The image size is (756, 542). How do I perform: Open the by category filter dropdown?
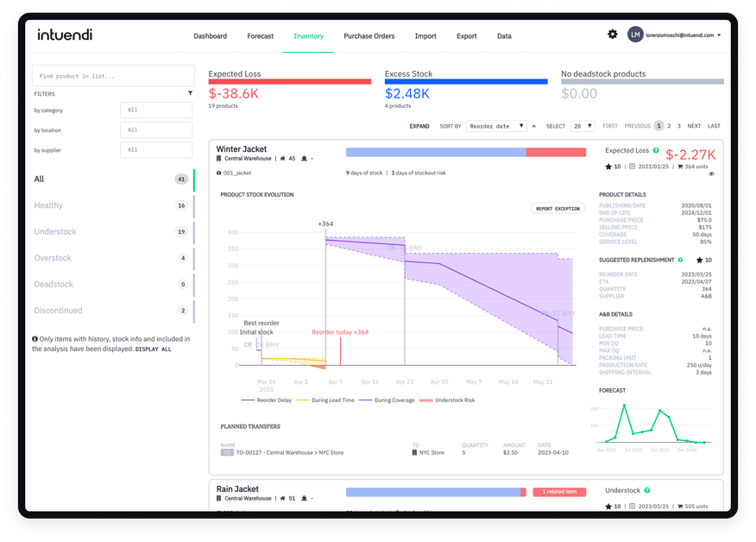(x=155, y=110)
